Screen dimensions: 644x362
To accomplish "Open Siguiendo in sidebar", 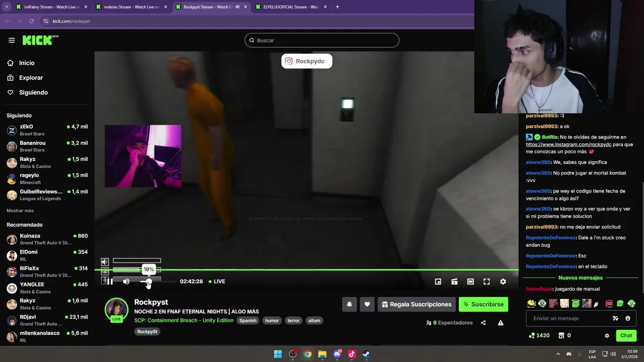I will (33, 93).
